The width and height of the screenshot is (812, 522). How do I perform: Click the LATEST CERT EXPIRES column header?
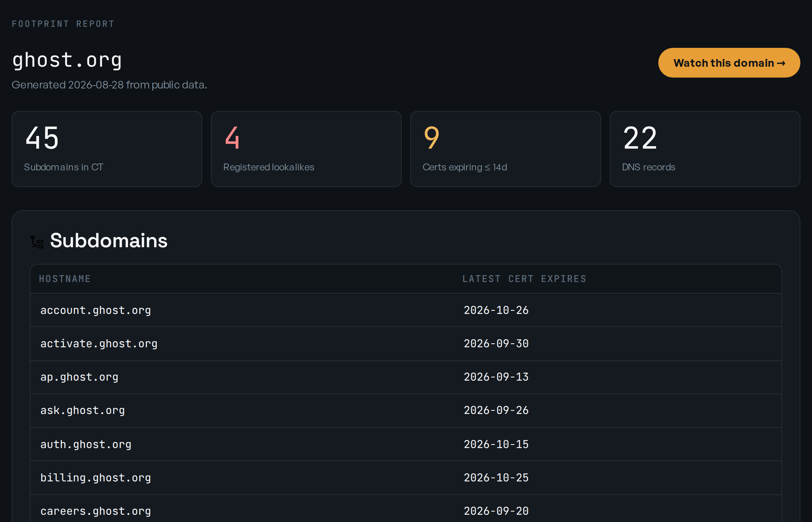[524, 279]
